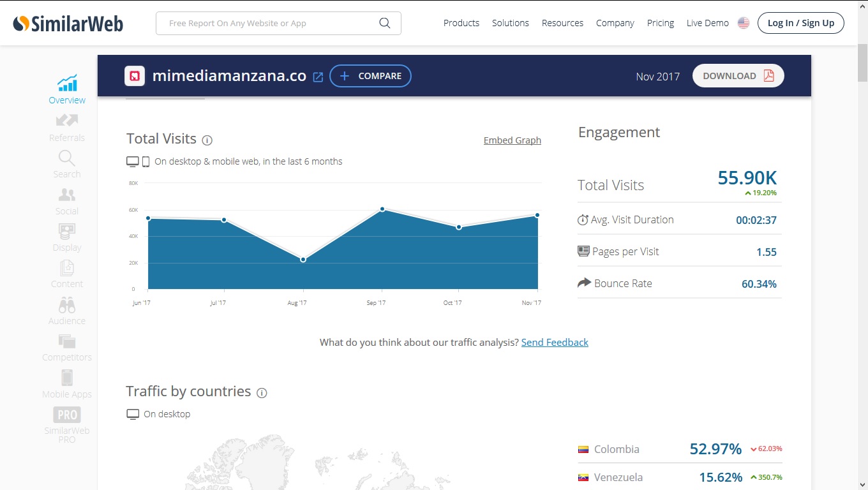This screenshot has height=490, width=868.
Task: Click the Colombia flag icon
Action: coord(583,450)
